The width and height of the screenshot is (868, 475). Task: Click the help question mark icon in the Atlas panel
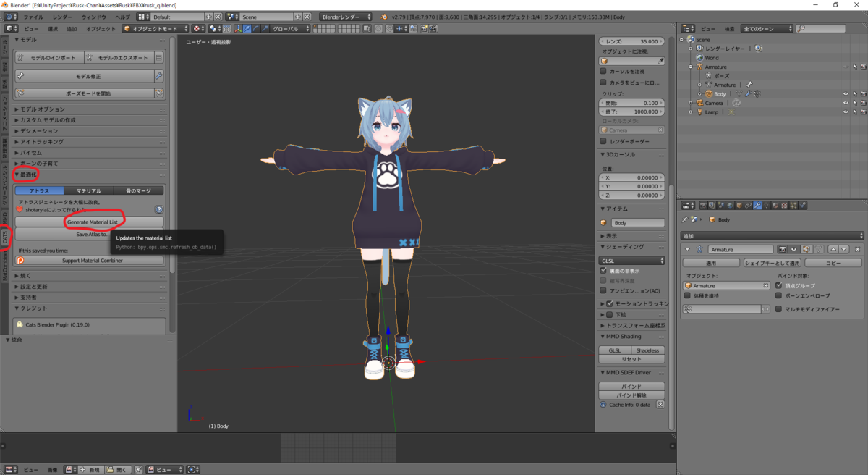click(x=159, y=209)
